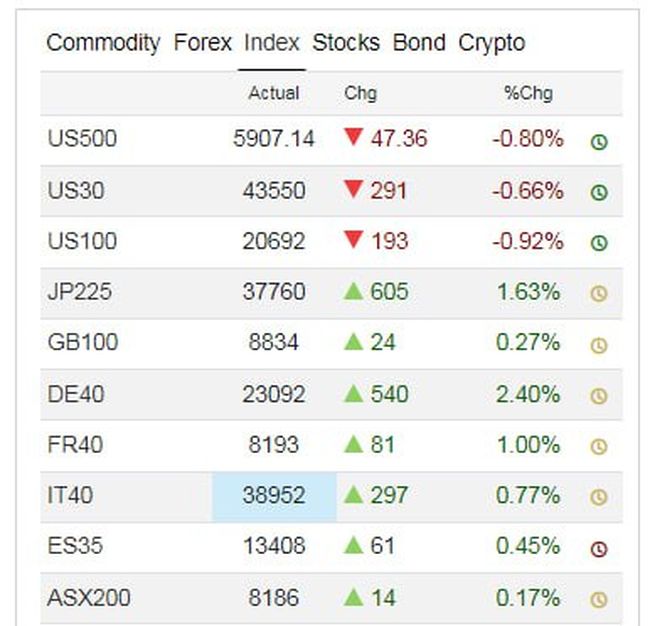Click the highlighted IT40 actual value 38952
Screen dimensions: 650x626
274,496
